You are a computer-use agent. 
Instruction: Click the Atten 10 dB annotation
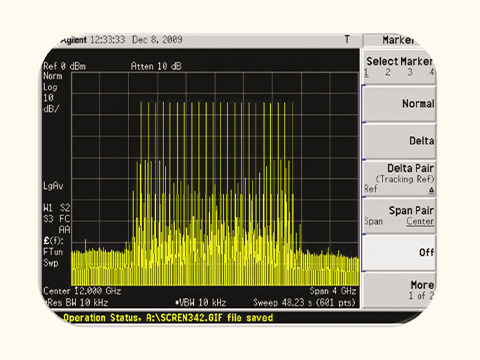click(156, 66)
